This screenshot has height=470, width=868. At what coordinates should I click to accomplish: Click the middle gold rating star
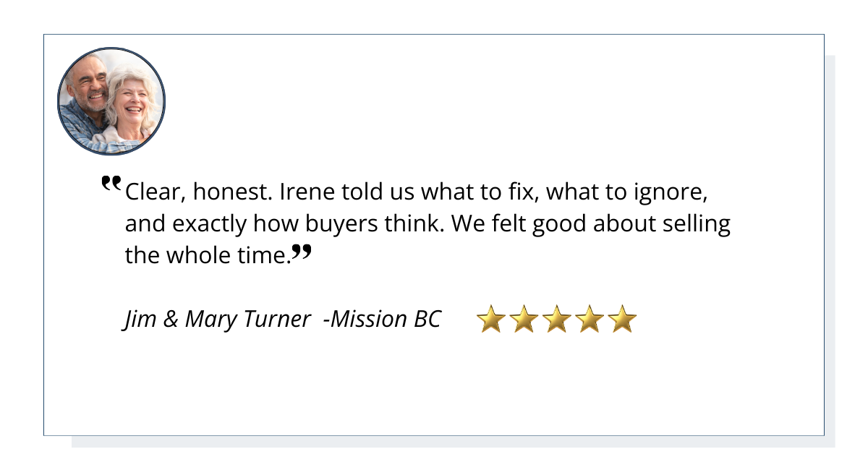[556, 319]
